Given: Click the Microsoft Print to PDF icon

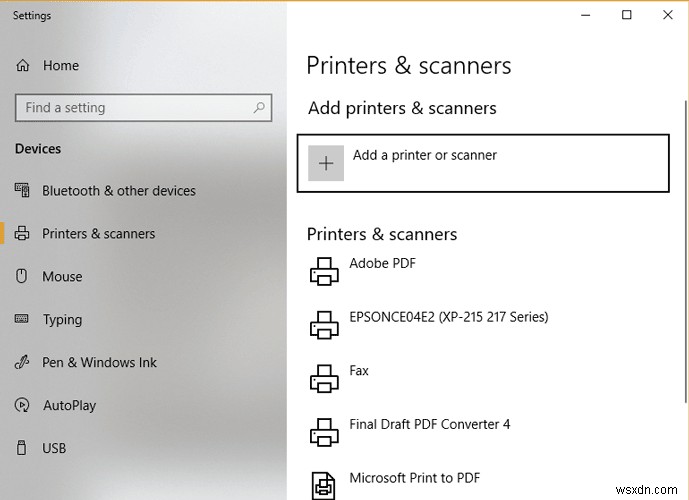Looking at the screenshot, I should pyautogui.click(x=323, y=485).
